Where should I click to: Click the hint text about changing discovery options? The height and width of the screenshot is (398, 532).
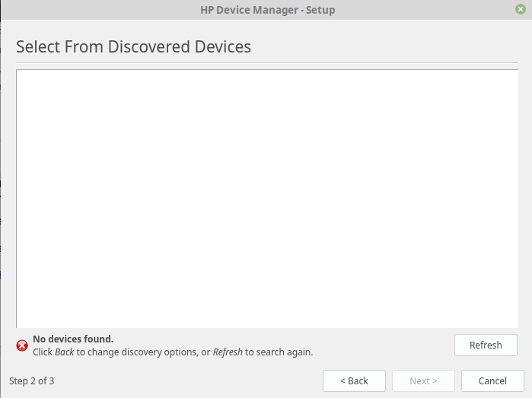[173, 352]
